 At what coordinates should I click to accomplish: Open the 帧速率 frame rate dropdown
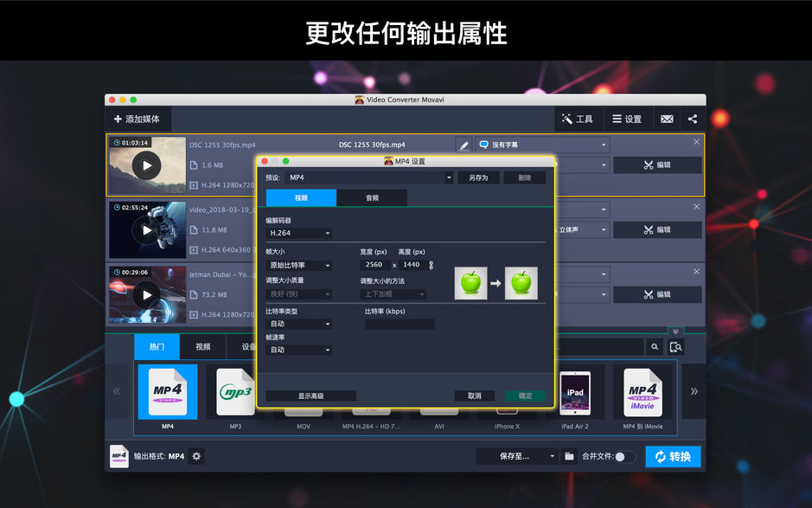[298, 350]
